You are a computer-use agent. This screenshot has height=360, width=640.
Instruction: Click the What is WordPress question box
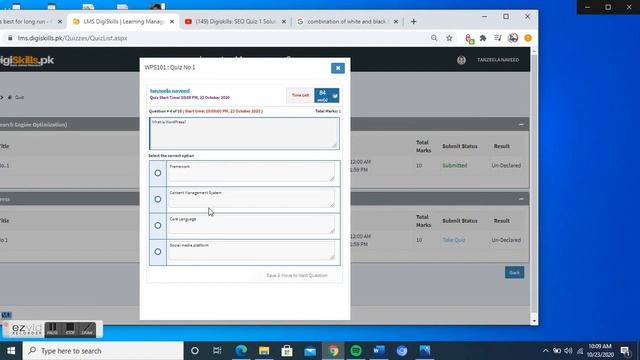pos(244,133)
